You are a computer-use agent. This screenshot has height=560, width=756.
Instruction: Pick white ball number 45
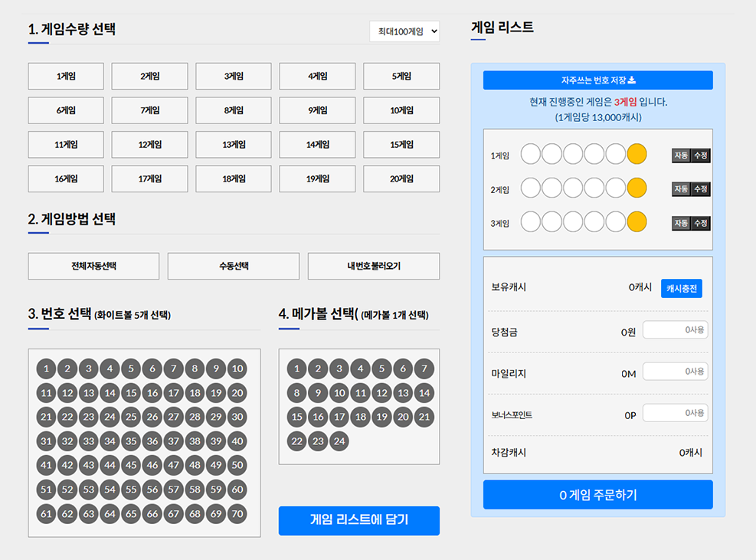tap(131, 465)
